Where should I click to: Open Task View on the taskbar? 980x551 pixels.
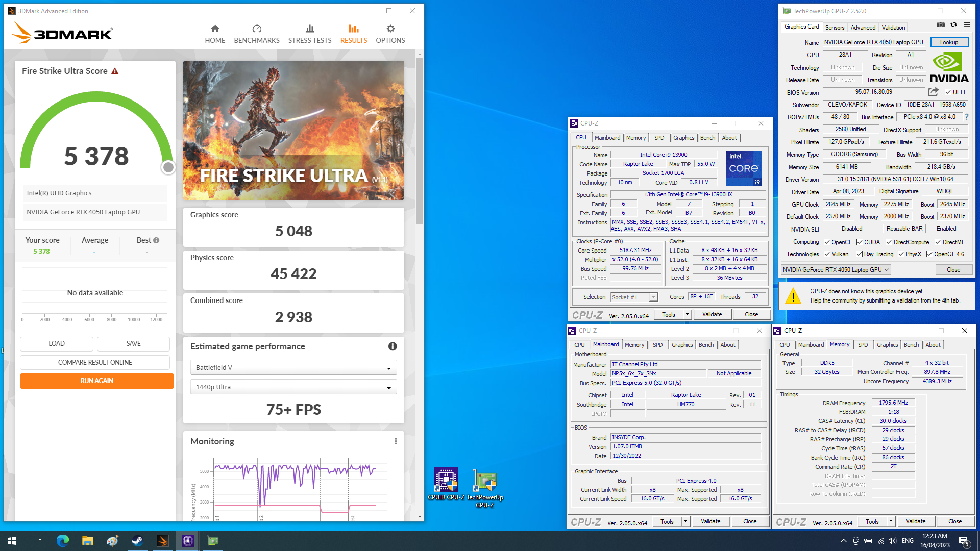(x=37, y=541)
